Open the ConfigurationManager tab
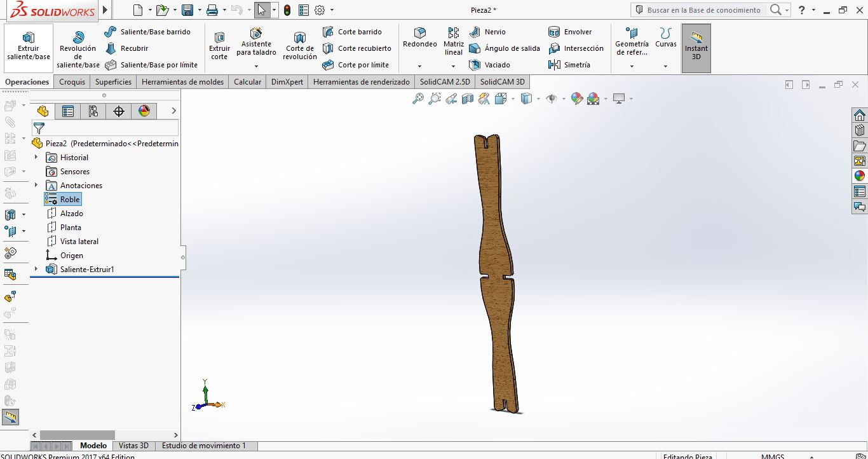 pos(93,111)
